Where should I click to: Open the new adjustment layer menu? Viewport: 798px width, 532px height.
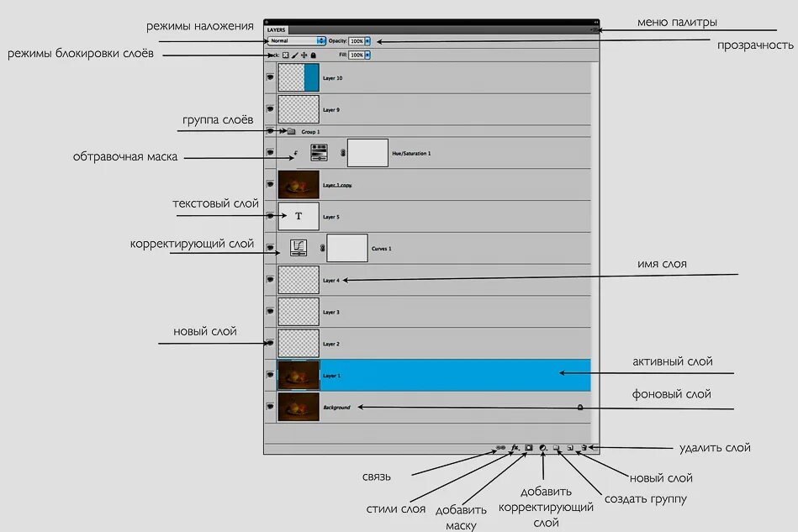[543, 448]
